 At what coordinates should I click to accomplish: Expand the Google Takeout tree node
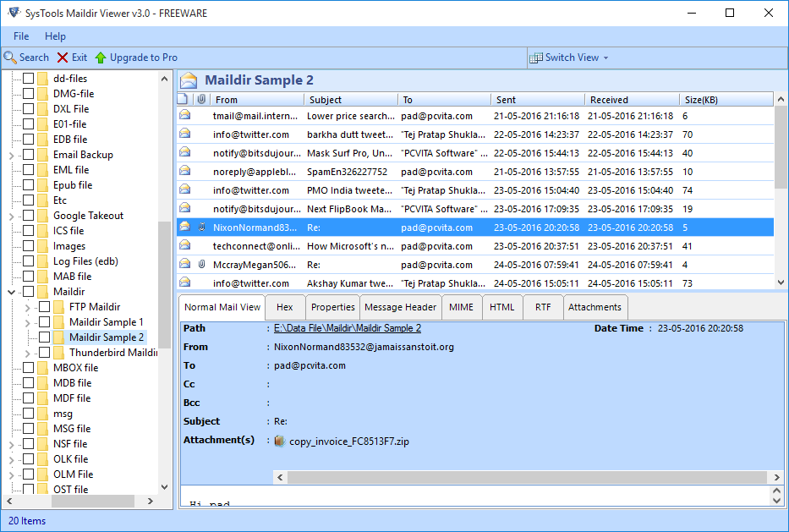12,216
